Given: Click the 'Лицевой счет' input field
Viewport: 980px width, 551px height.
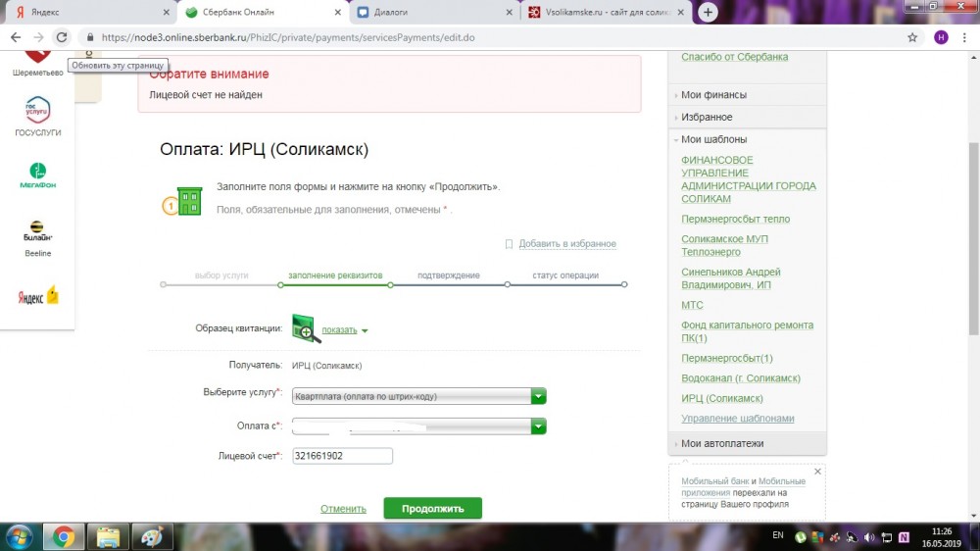Looking at the screenshot, I should [x=342, y=456].
